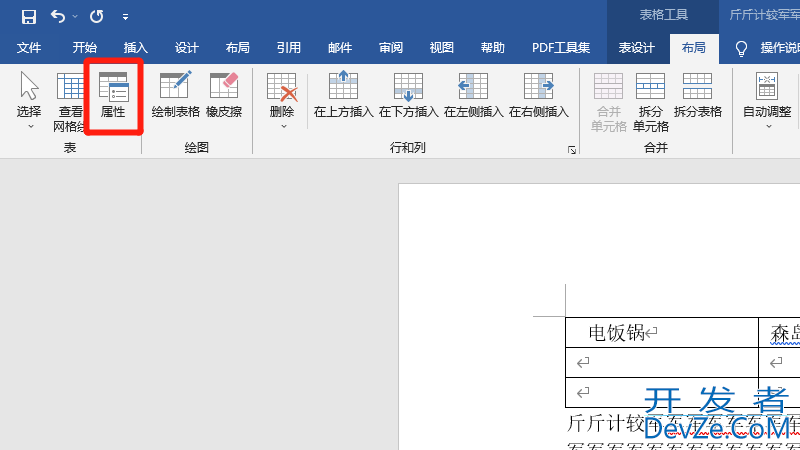This screenshot has height=450, width=800.
Task: Switch to the 插入 tab
Action: pyautogui.click(x=136, y=48)
